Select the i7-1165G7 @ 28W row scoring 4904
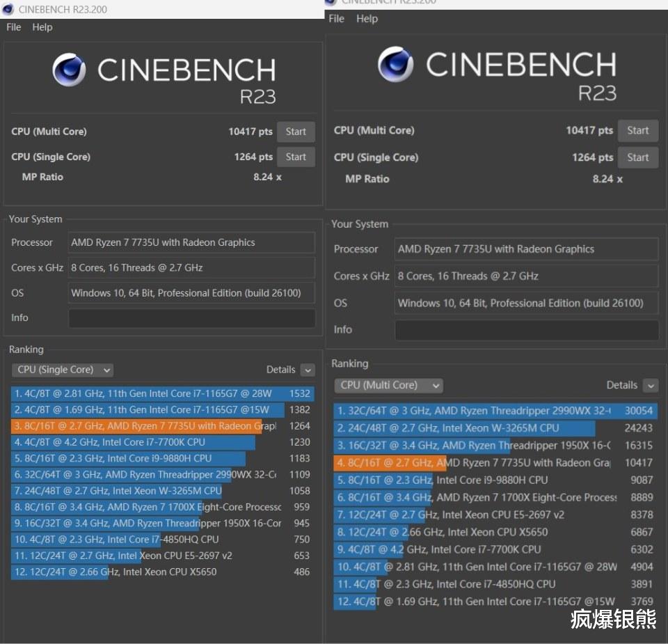The width and height of the screenshot is (668, 644). (x=495, y=567)
